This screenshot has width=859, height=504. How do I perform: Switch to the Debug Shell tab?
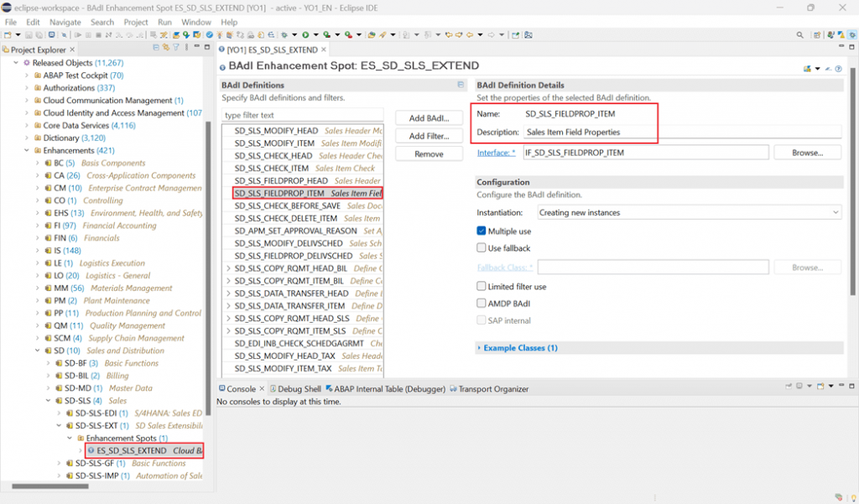[296, 389]
